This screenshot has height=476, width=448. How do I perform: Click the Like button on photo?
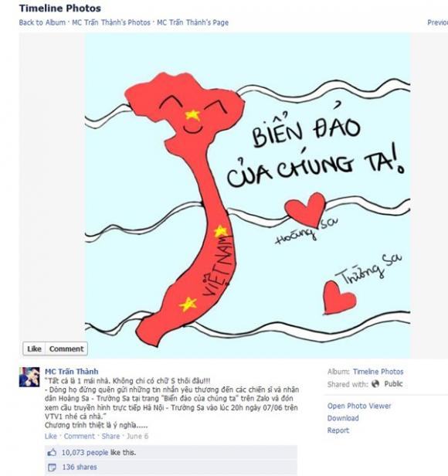click(34, 348)
